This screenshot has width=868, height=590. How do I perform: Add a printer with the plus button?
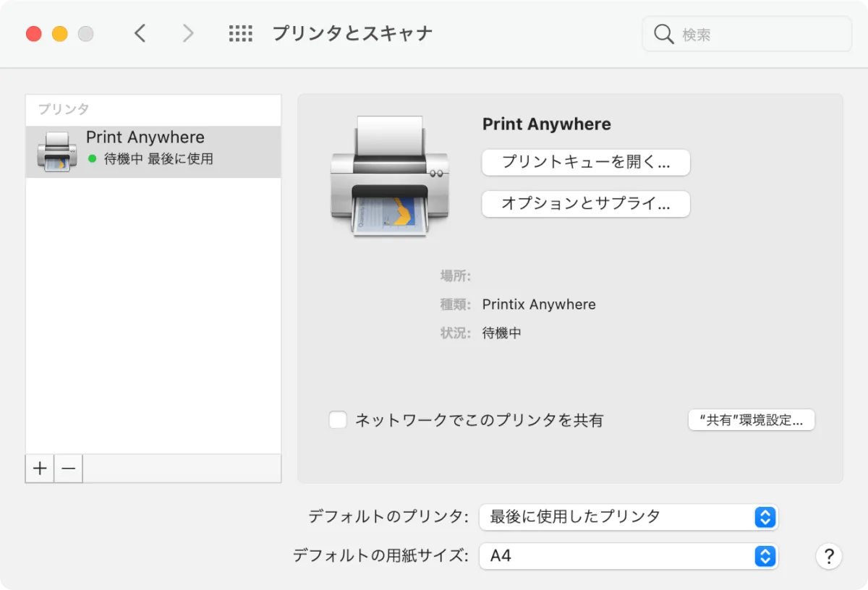point(40,469)
